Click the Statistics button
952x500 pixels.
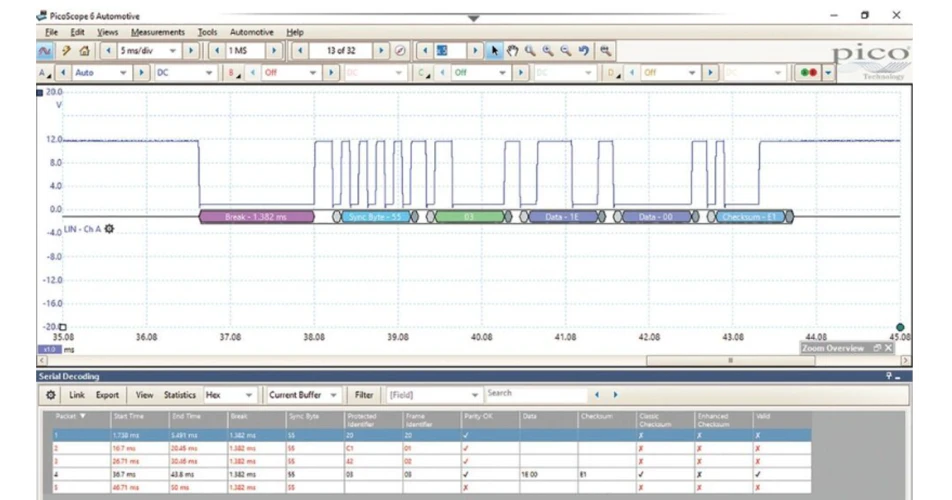click(x=180, y=395)
